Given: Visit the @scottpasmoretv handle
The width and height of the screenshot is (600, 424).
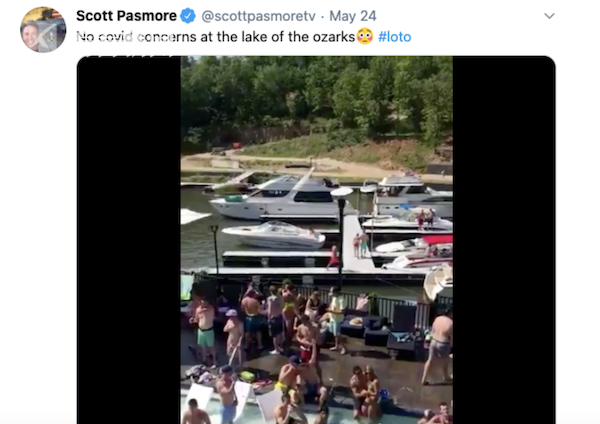Looking at the screenshot, I should [258, 16].
